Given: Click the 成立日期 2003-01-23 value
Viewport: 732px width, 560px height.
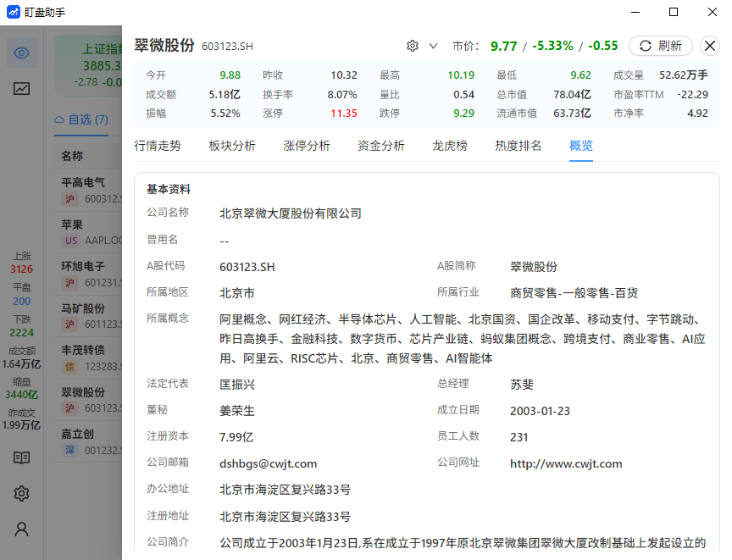Looking at the screenshot, I should pyautogui.click(x=540, y=411).
